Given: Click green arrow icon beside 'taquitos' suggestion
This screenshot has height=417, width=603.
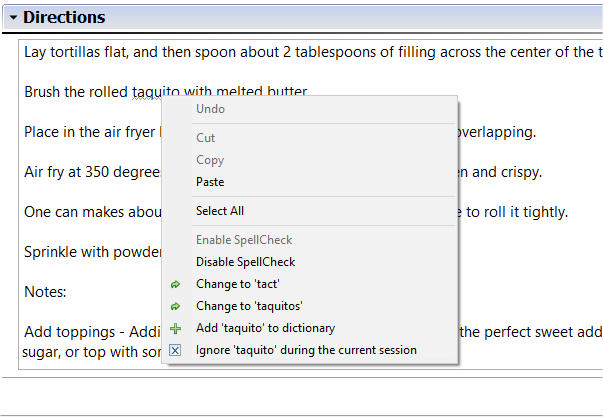Looking at the screenshot, I should coord(175,306).
